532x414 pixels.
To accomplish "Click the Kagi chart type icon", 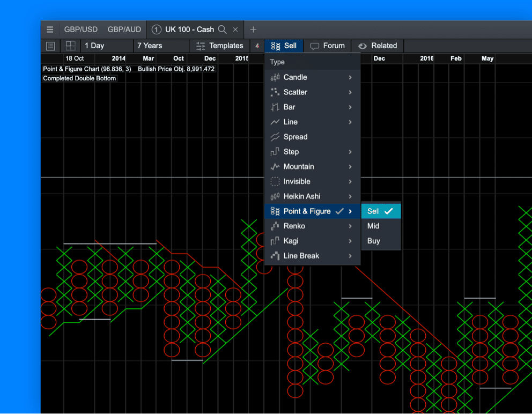I will (275, 241).
